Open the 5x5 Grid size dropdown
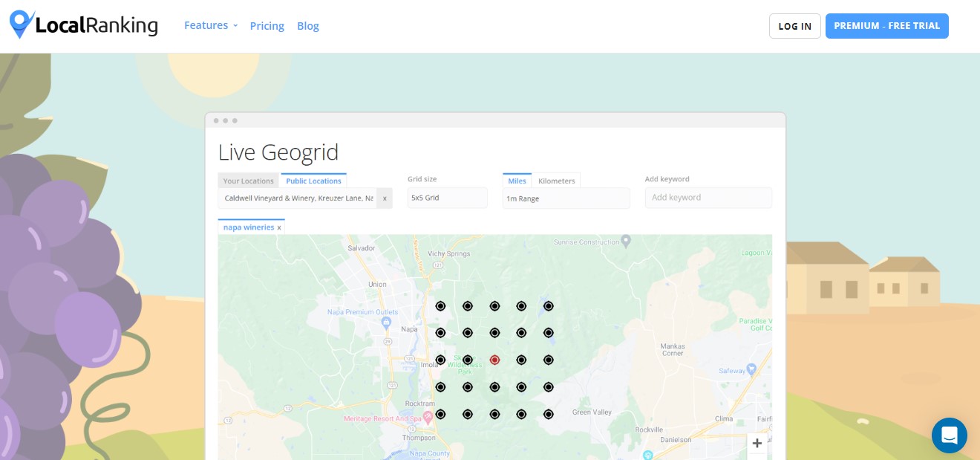980x460 pixels. tap(447, 198)
